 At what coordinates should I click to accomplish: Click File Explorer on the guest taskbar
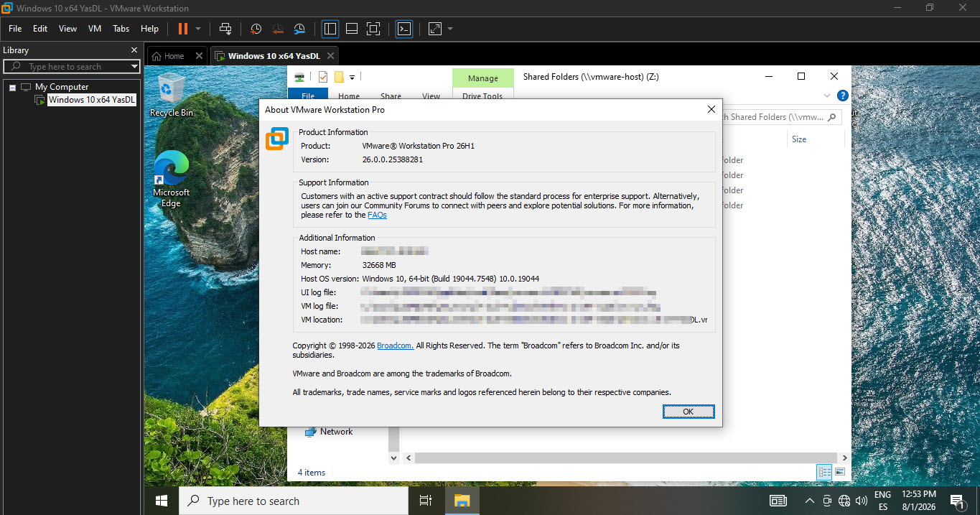pyautogui.click(x=461, y=501)
